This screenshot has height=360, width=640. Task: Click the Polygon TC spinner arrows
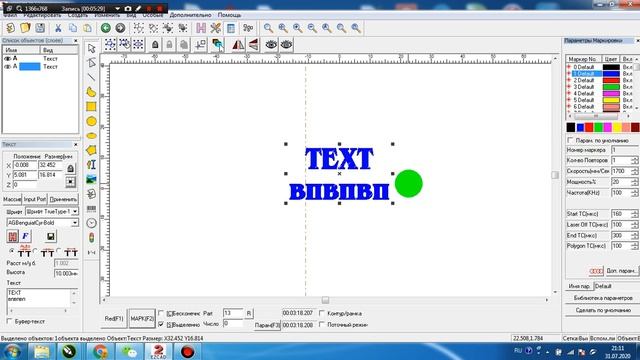634,246
